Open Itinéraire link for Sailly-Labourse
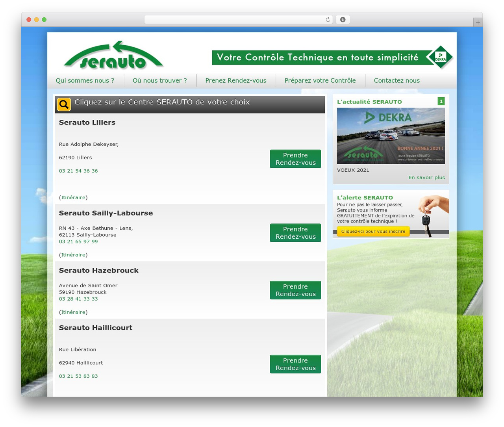 pos(73,255)
